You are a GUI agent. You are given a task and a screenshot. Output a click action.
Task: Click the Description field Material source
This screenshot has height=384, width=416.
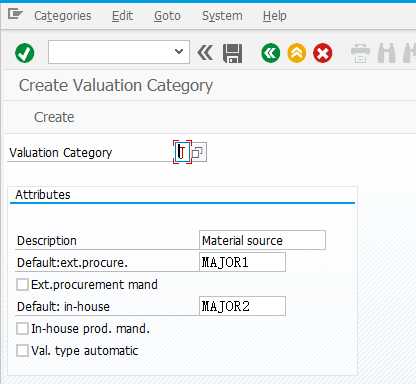[x=262, y=240]
